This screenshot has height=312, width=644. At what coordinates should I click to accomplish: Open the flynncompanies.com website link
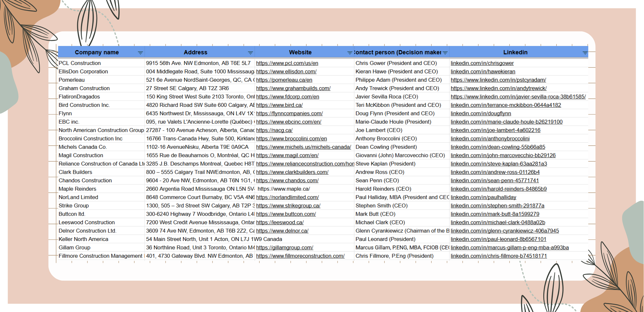pyautogui.click(x=289, y=114)
